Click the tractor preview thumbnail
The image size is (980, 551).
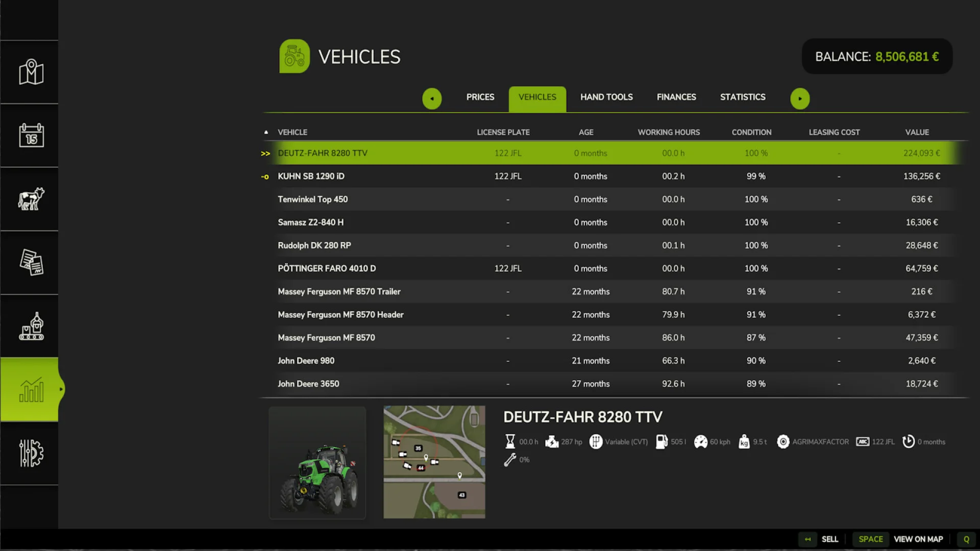click(317, 462)
